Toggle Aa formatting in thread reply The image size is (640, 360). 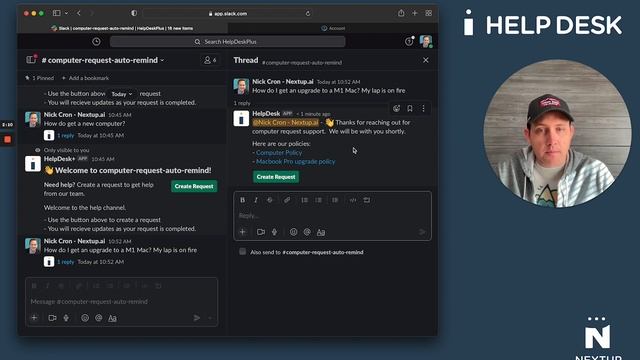[321, 232]
